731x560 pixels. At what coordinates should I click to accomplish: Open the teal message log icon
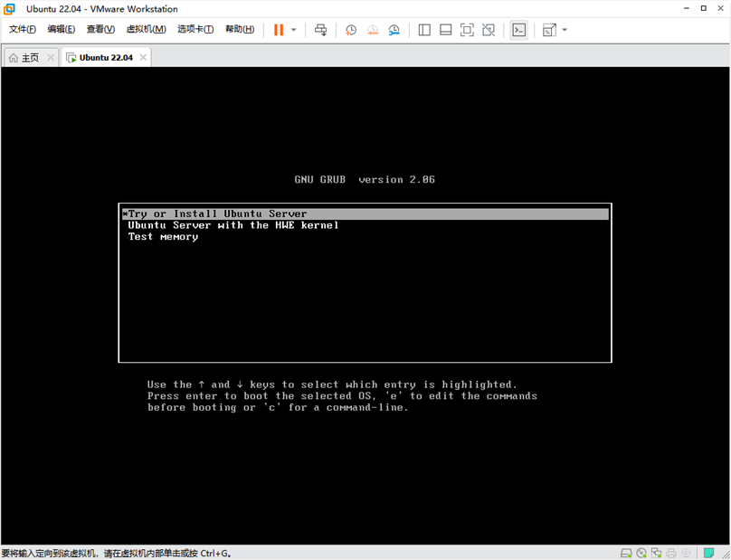pyautogui.click(x=708, y=553)
